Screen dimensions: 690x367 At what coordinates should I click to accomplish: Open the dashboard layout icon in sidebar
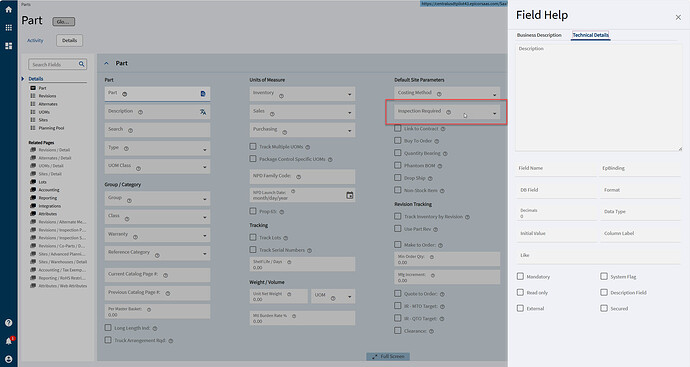[x=8, y=46]
